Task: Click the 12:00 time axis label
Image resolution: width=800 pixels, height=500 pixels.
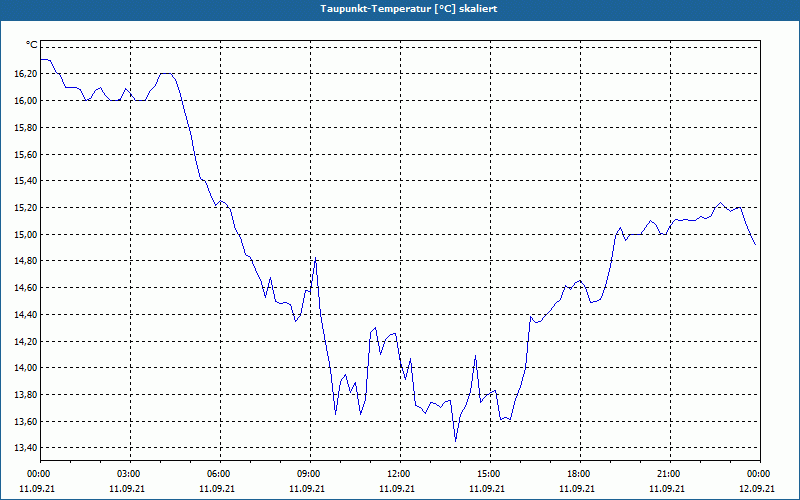Action: click(400, 474)
